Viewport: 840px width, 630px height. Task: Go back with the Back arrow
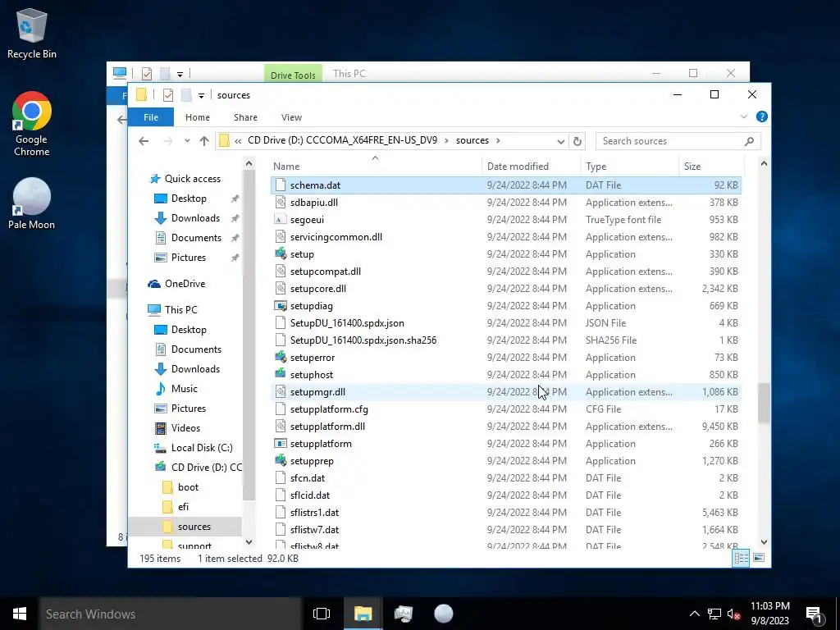(144, 141)
